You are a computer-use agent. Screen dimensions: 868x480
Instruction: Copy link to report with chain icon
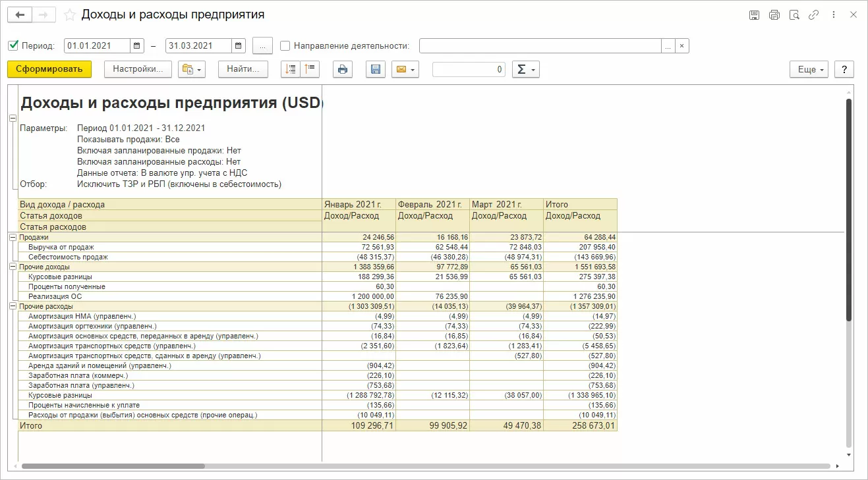tap(814, 15)
